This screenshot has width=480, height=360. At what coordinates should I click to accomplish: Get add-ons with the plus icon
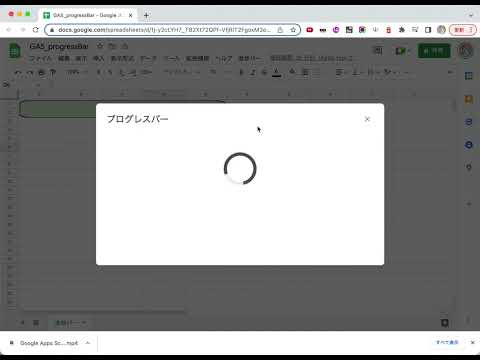(x=469, y=204)
